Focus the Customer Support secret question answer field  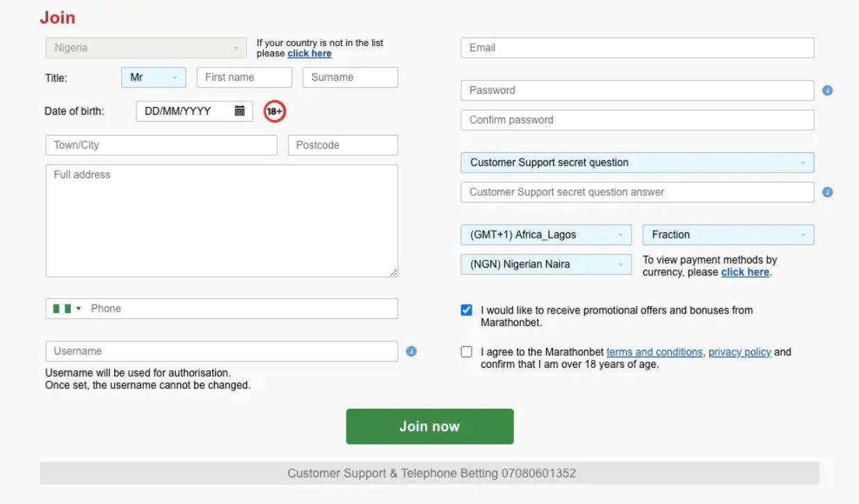tap(637, 192)
